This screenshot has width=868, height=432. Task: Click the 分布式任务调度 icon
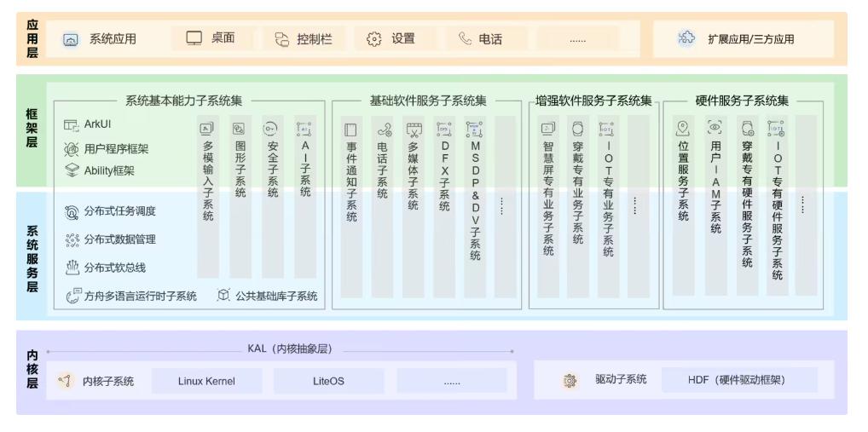(x=72, y=212)
